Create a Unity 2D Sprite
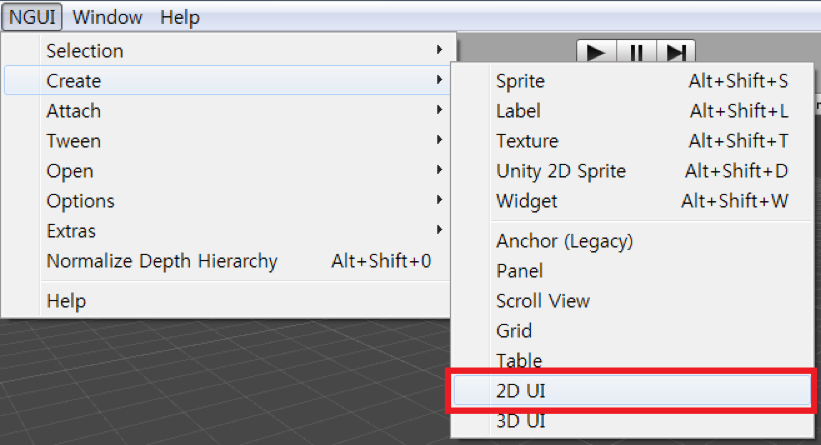Viewport: 821px width, 445px height. [633, 171]
